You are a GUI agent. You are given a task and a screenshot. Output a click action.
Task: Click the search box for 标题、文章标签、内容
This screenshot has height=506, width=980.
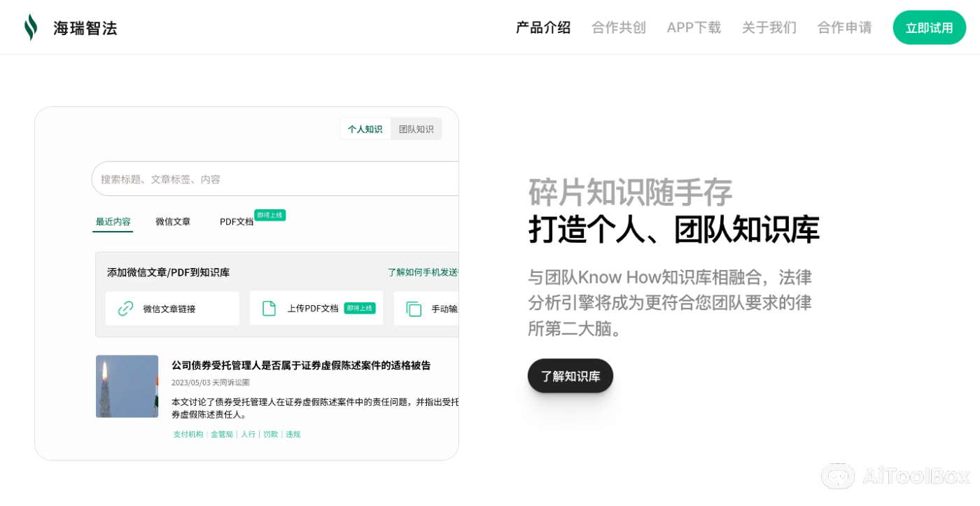click(274, 179)
